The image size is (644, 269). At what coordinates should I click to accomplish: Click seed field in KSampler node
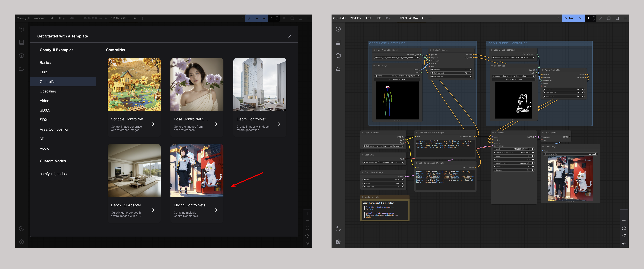[513, 149]
